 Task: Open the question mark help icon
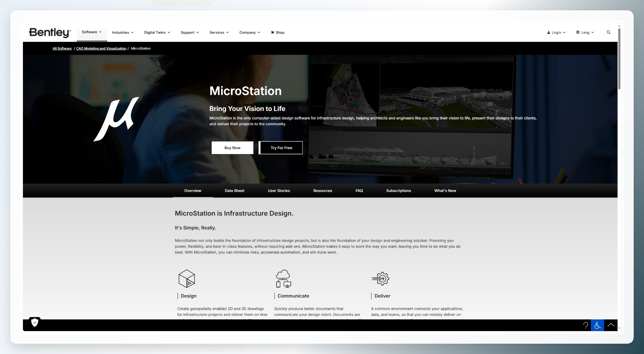point(586,325)
